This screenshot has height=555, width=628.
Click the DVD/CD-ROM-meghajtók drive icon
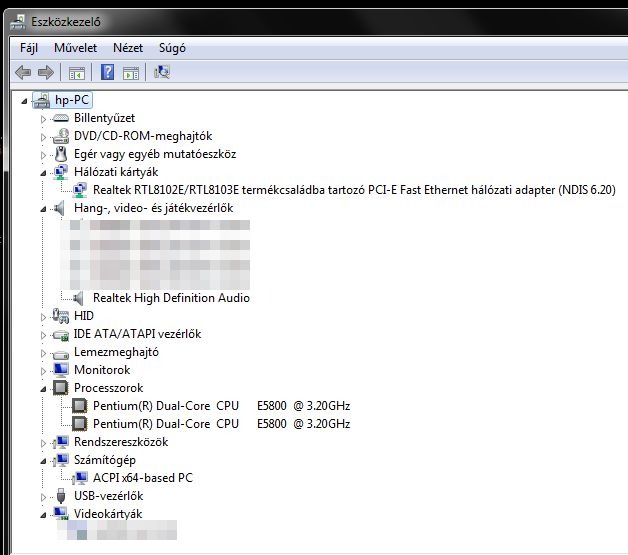pos(61,136)
